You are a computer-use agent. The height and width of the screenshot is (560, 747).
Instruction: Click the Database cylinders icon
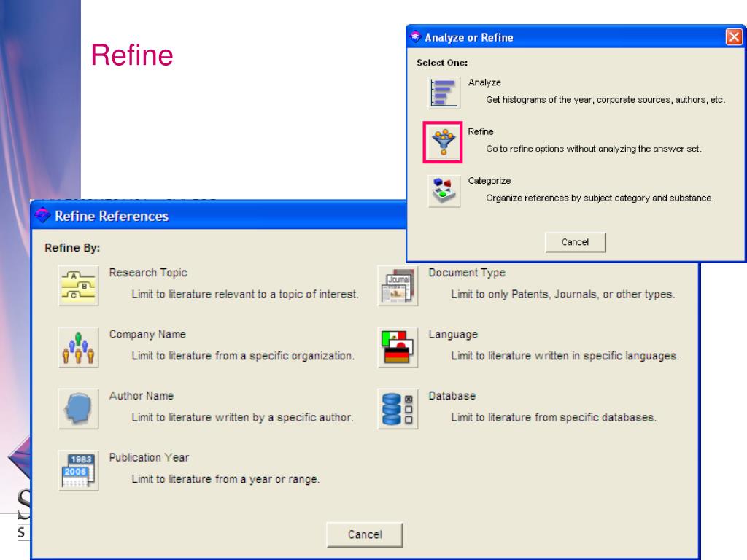[x=398, y=409]
